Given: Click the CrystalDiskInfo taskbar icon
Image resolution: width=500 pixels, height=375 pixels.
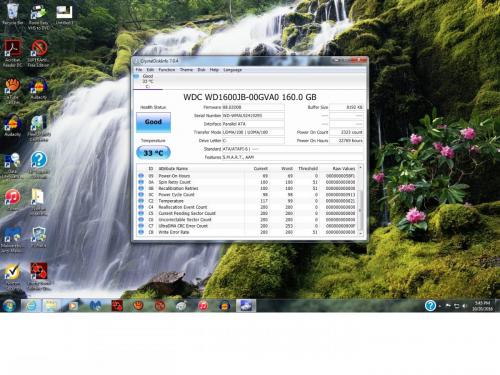Looking at the screenshot, I should [246, 305].
